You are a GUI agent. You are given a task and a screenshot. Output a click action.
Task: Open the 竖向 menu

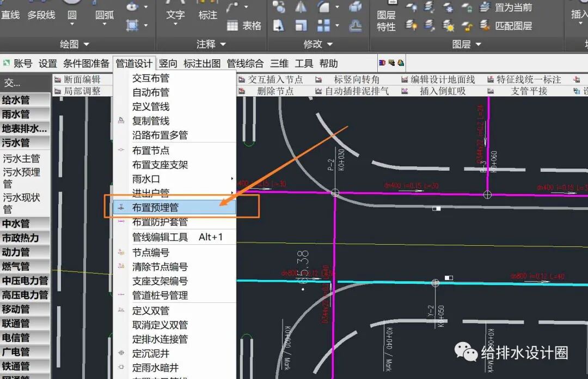coord(168,63)
